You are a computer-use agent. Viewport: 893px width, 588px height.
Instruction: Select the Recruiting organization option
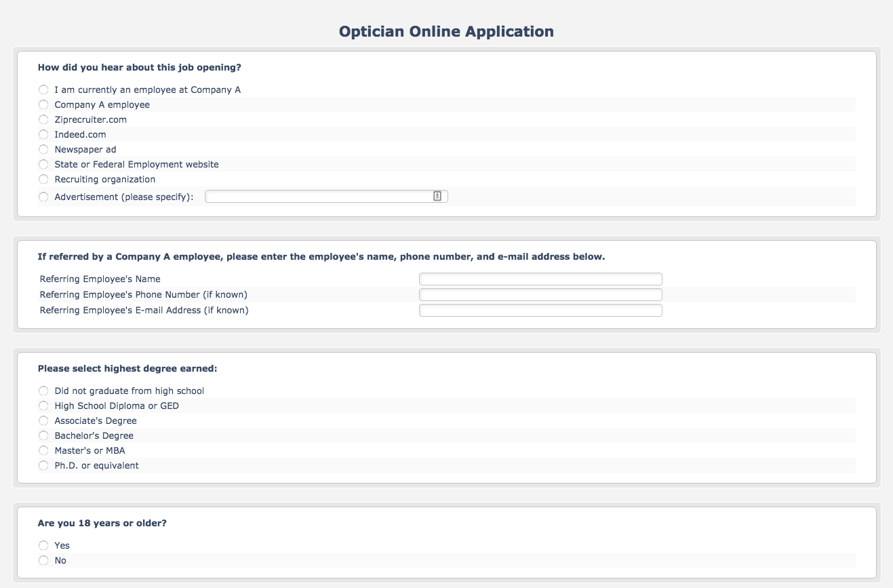tap(43, 179)
